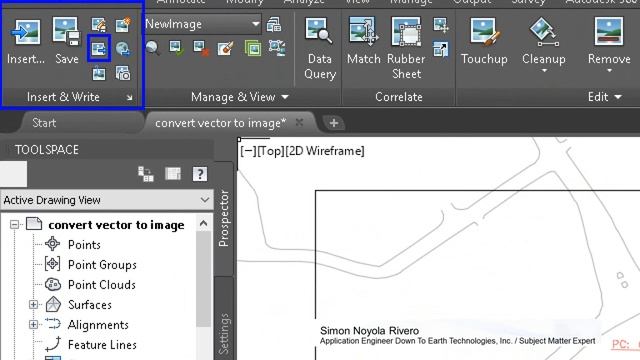This screenshot has width=640, height=360.
Task: Close the convert vector to image tab
Action: click(299, 122)
